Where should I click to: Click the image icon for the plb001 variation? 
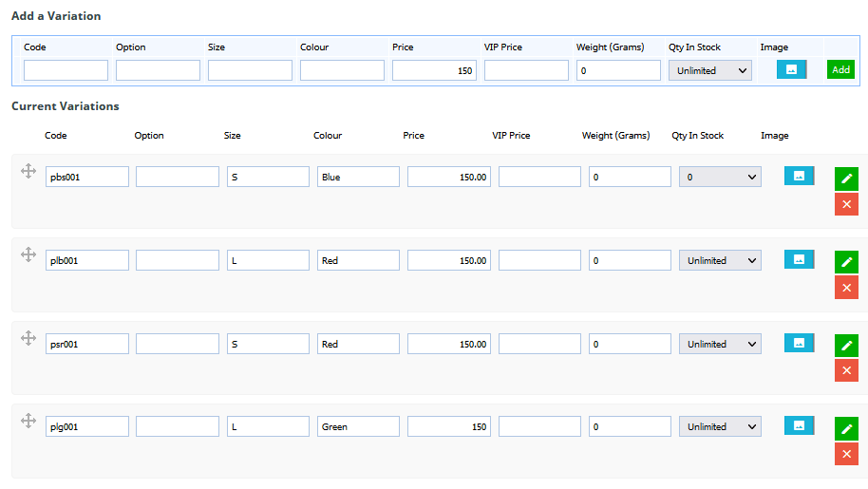(x=799, y=259)
